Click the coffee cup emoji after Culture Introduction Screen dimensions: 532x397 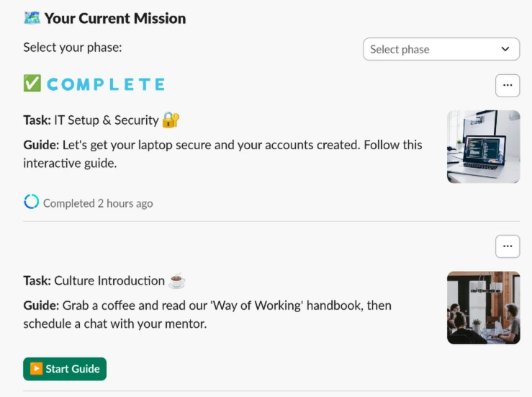(177, 281)
